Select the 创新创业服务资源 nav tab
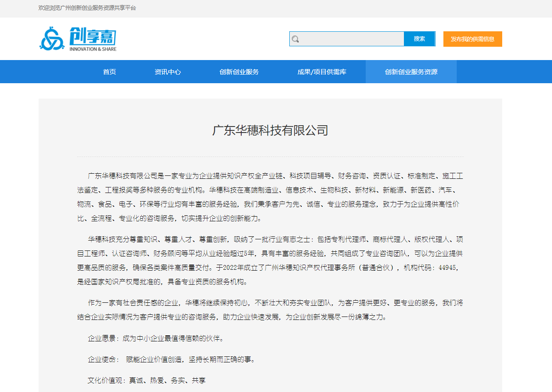The image size is (552, 392). [x=411, y=72]
